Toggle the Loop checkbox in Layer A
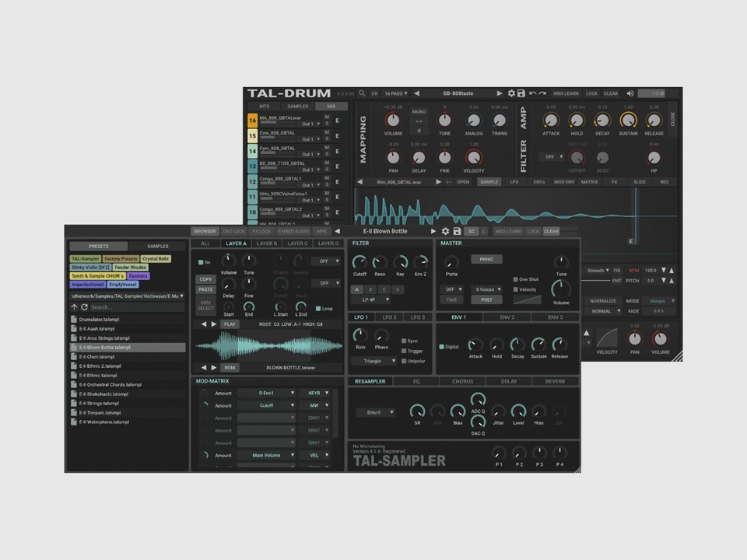 click(x=318, y=308)
